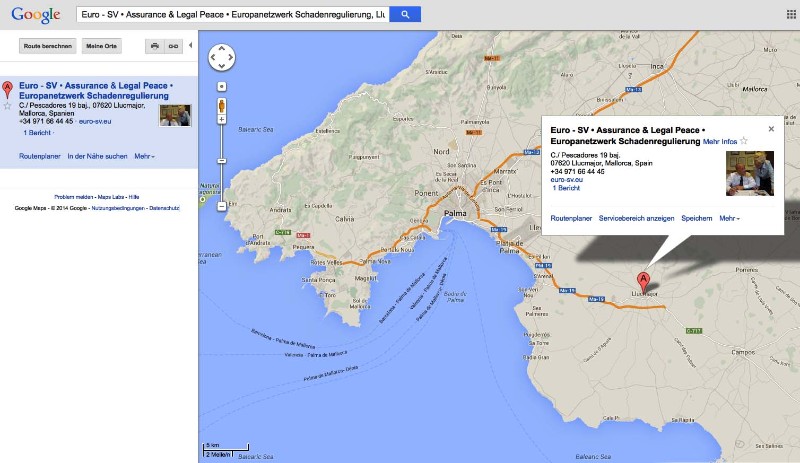The width and height of the screenshot is (800, 463).
Task: Click the Campos town label on map
Action: tap(742, 352)
